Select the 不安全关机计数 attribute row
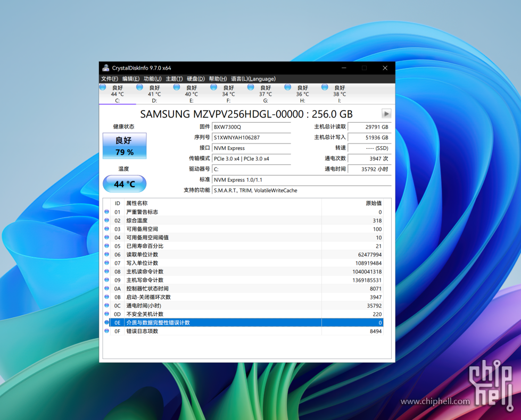 246,314
